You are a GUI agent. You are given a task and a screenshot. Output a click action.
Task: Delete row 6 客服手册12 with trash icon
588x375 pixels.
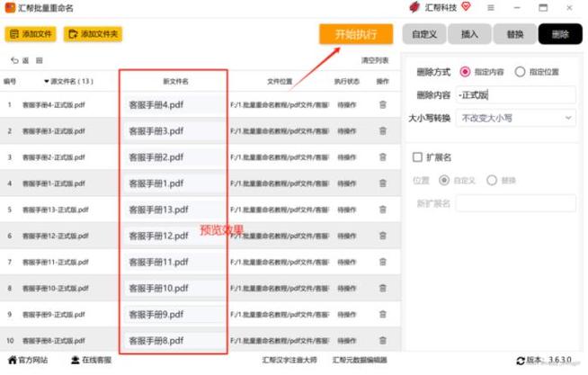pos(382,236)
